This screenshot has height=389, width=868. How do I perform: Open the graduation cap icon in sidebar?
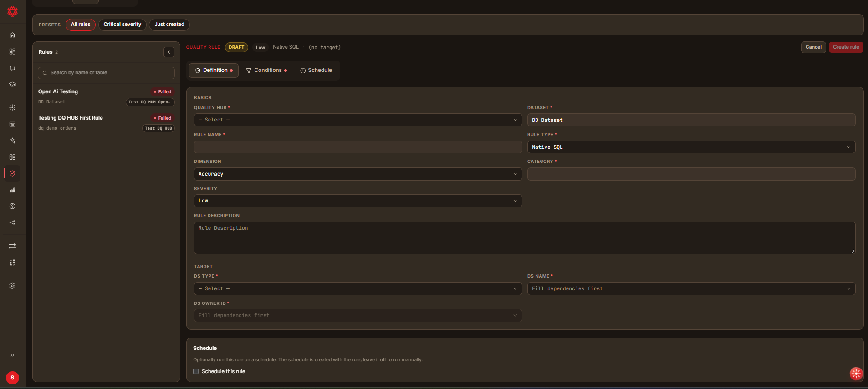pos(12,85)
